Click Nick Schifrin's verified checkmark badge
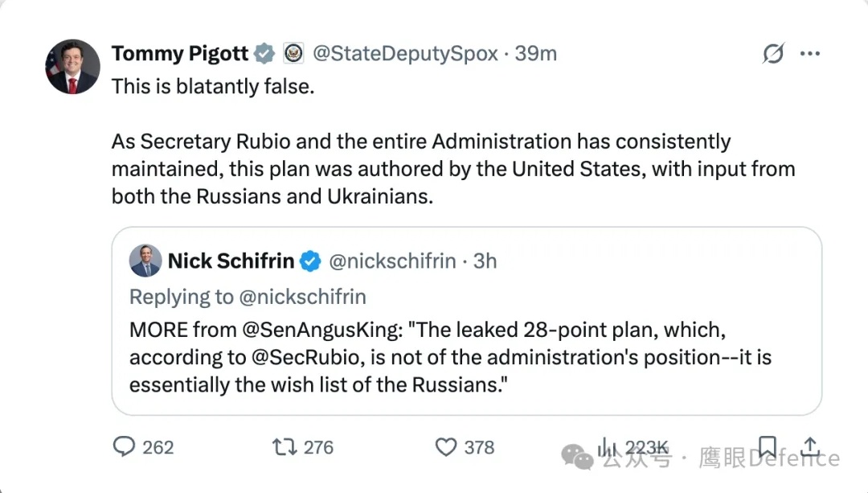Screen dimensions: 868x493 click(x=310, y=261)
